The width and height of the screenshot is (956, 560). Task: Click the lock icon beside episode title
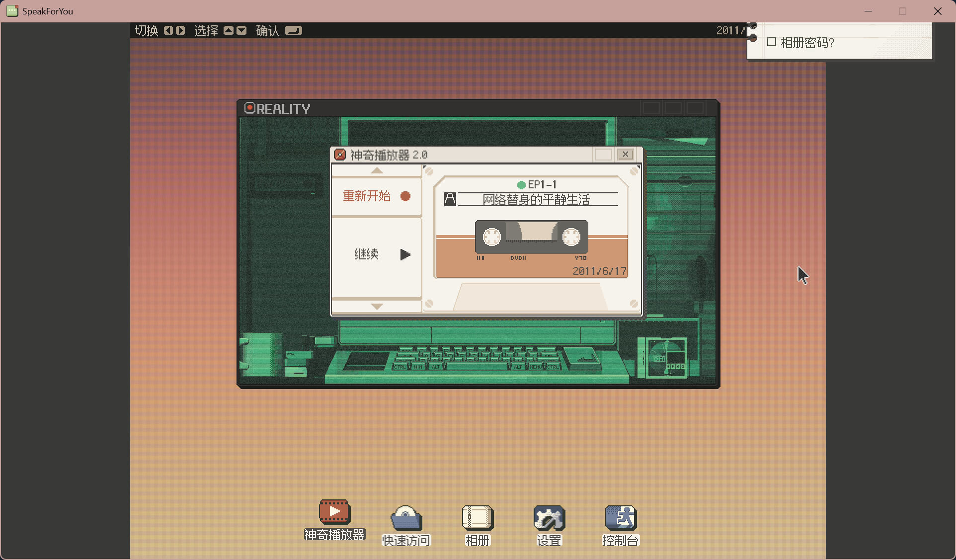[450, 199]
